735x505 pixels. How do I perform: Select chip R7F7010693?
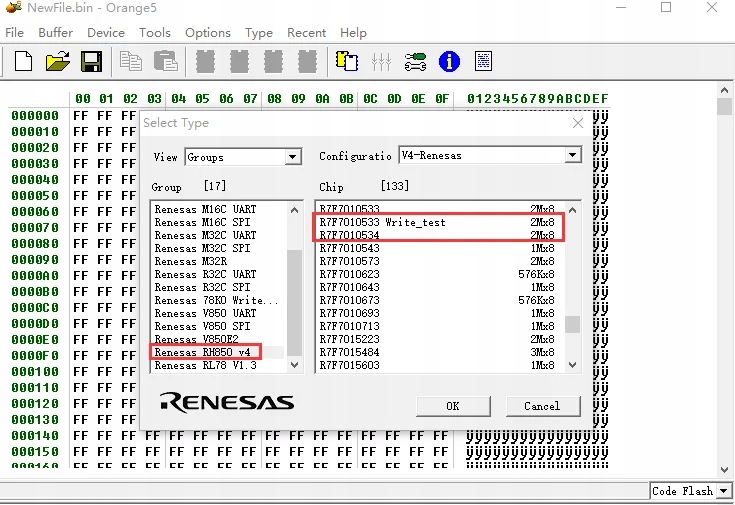pyautogui.click(x=437, y=313)
